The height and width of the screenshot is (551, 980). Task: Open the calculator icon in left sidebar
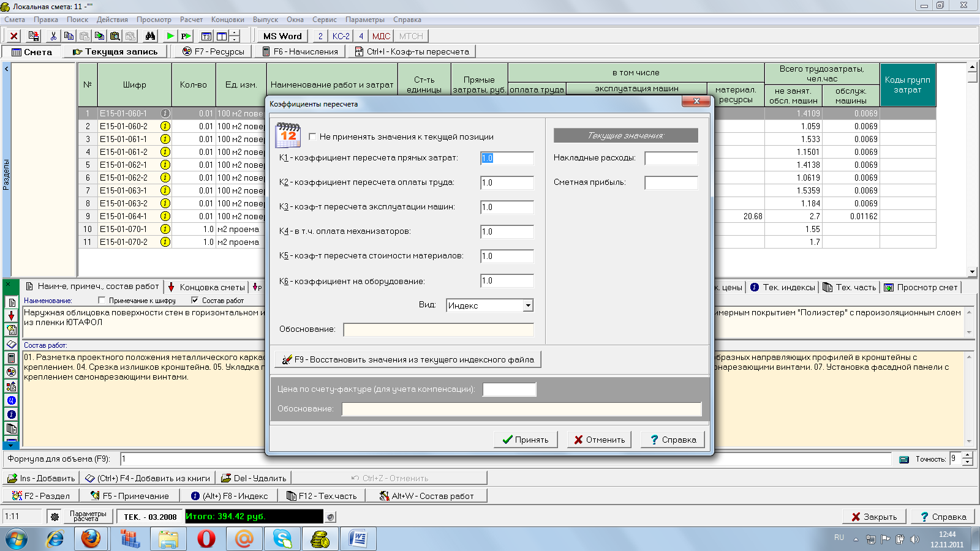[x=11, y=358]
